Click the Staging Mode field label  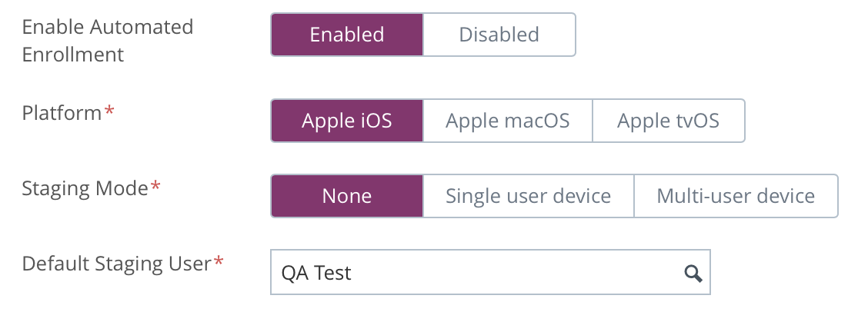85,188
